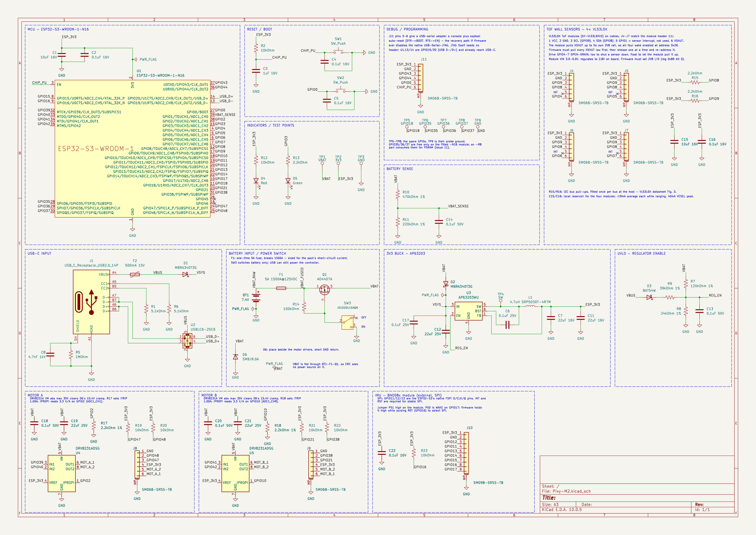Click the SW2 boot pushbutton symbol
This screenshot has height=535, width=756.
tap(340, 91)
